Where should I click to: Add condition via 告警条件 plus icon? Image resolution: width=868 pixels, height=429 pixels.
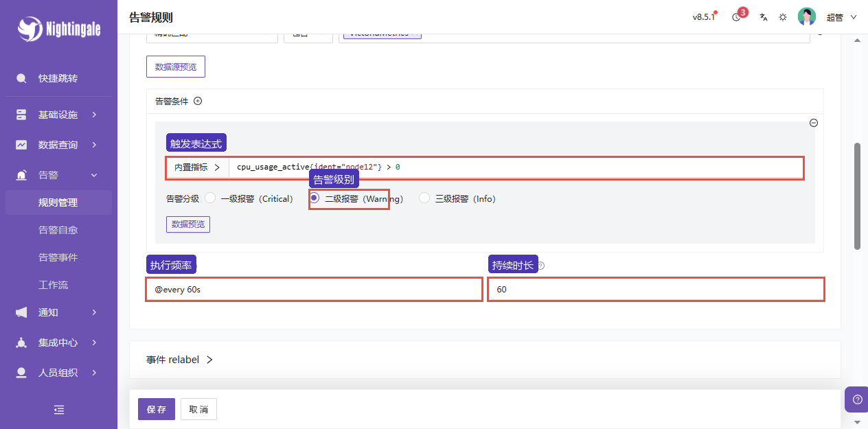pyautogui.click(x=198, y=101)
